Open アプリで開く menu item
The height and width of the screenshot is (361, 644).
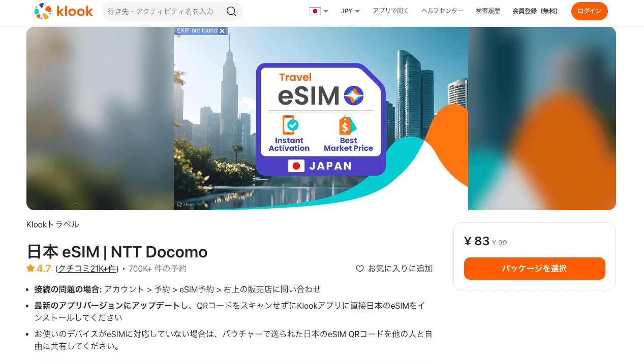pos(390,11)
